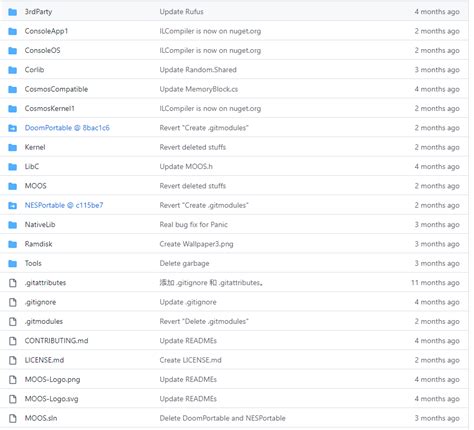Screen dimensions: 474x430
Task: Open the 'Delete DoomPortable and NESPortable' commit
Action: [x=222, y=418]
